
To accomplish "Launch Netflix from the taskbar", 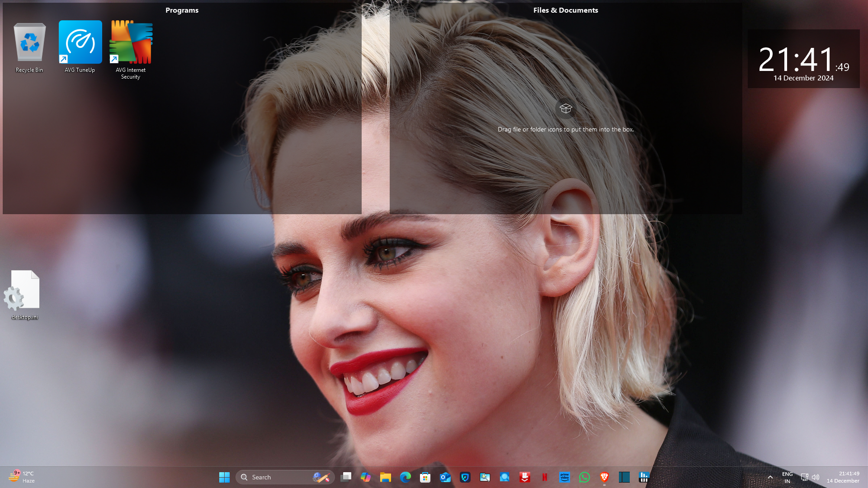I will [x=545, y=477].
